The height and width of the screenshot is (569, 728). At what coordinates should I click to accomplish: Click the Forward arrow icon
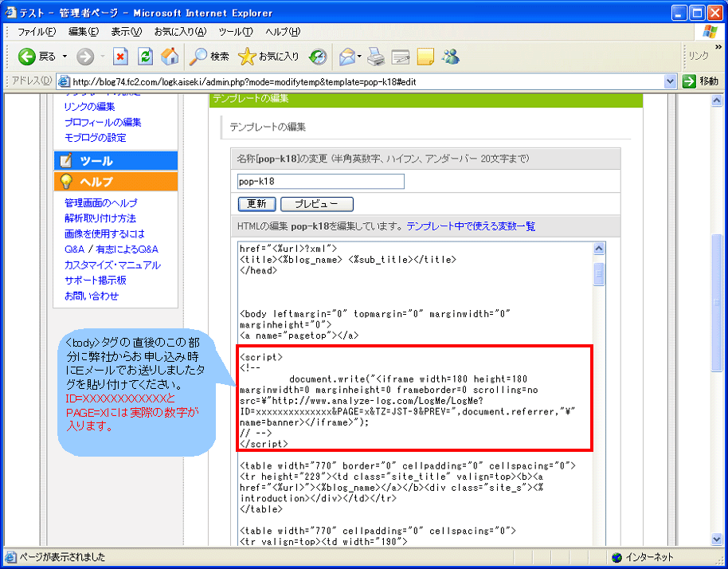85,57
